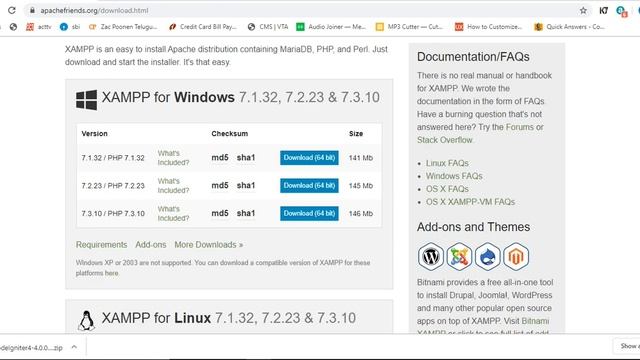
Task: Click the Drupal add-on icon
Action: (488, 257)
